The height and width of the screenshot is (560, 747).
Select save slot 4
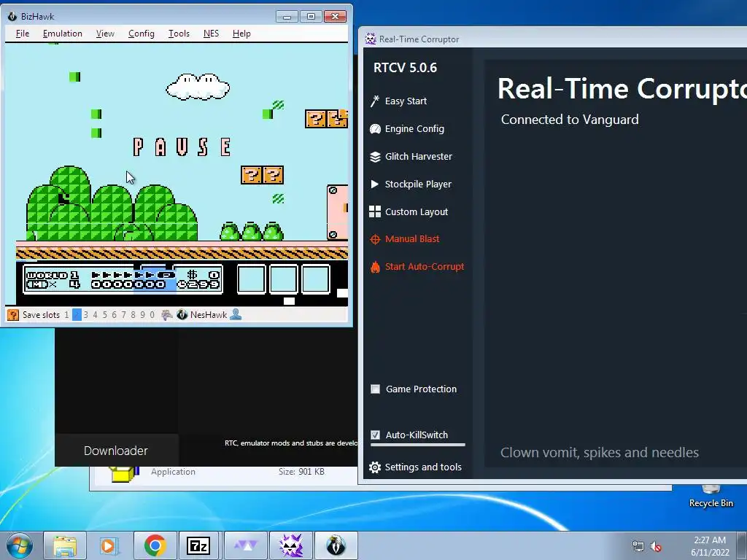tap(96, 315)
